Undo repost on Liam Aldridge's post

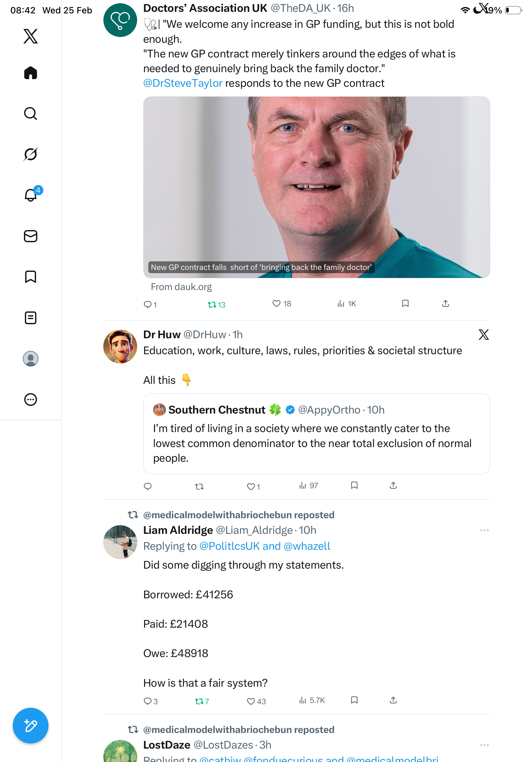click(x=199, y=701)
